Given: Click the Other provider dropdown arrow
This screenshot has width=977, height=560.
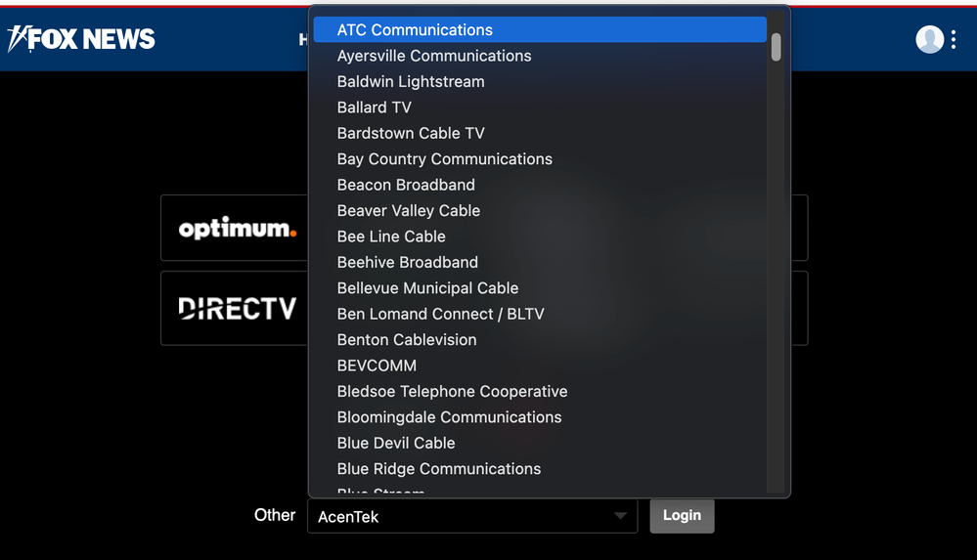Looking at the screenshot, I should coord(620,516).
